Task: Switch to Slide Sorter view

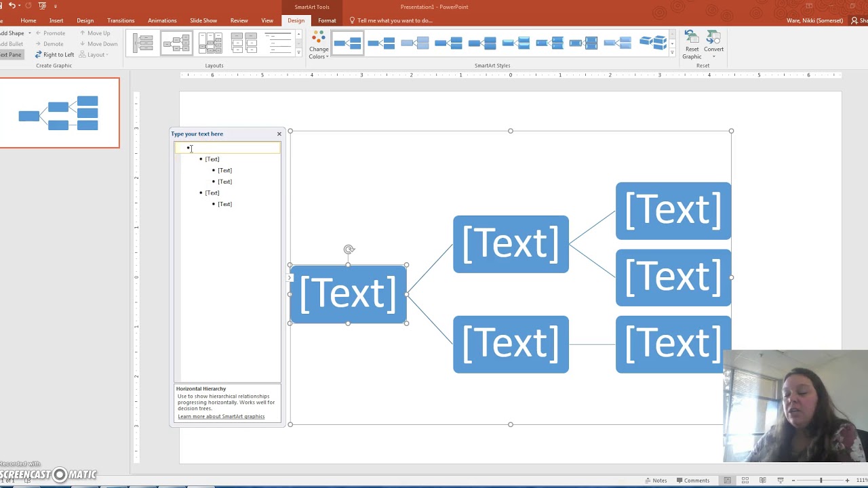Action: 745,481
